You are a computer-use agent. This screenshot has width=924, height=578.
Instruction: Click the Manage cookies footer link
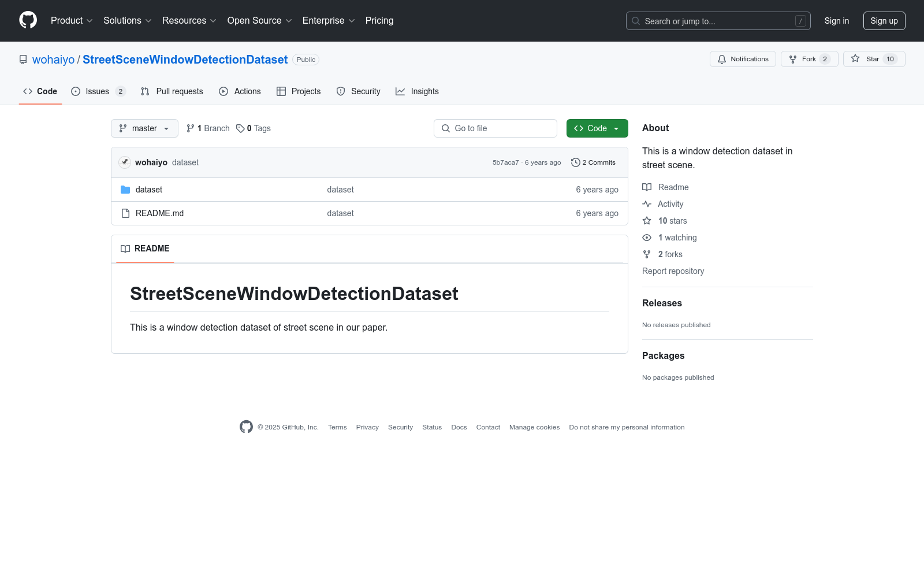point(535,427)
